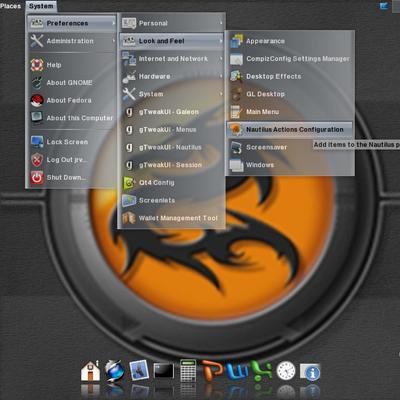Launch gTweakUI - Menus
Viewport: 400px width, 400px height.
tap(172, 130)
